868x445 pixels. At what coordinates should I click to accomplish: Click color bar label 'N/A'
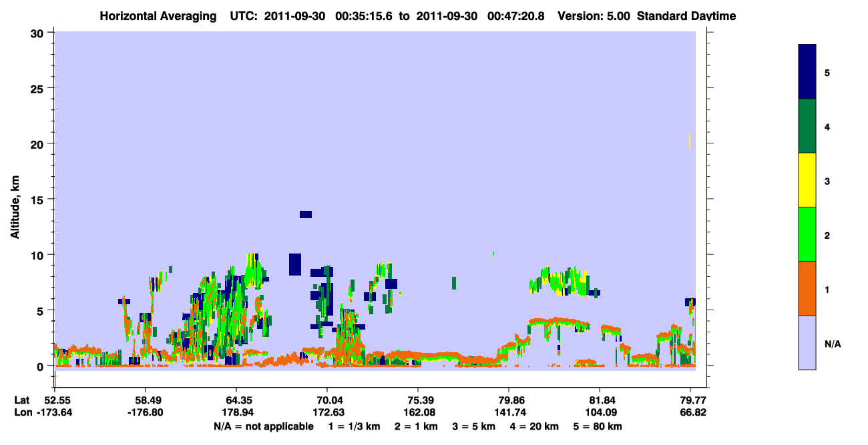tap(832, 344)
